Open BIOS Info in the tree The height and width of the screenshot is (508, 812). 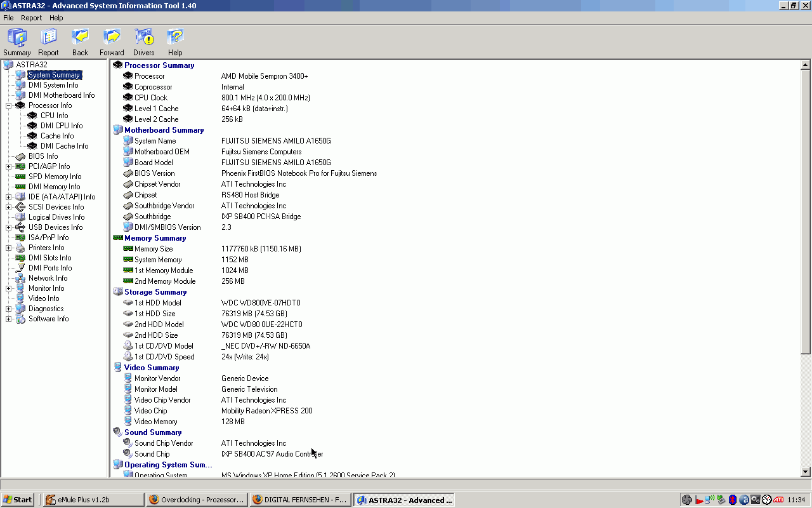(x=43, y=156)
